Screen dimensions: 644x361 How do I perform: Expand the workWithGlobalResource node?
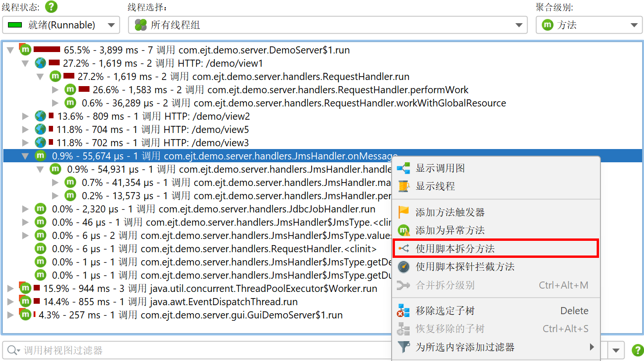pos(55,103)
